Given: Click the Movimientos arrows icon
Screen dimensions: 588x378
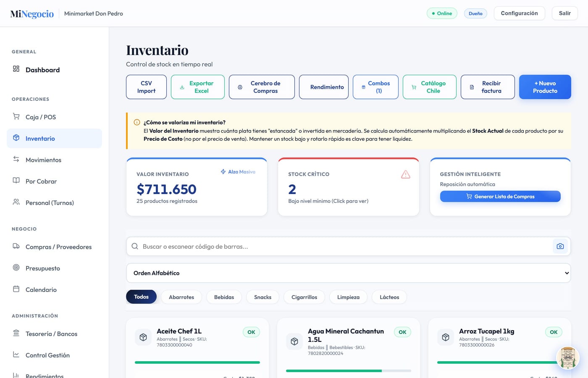Looking at the screenshot, I should click(16, 159).
